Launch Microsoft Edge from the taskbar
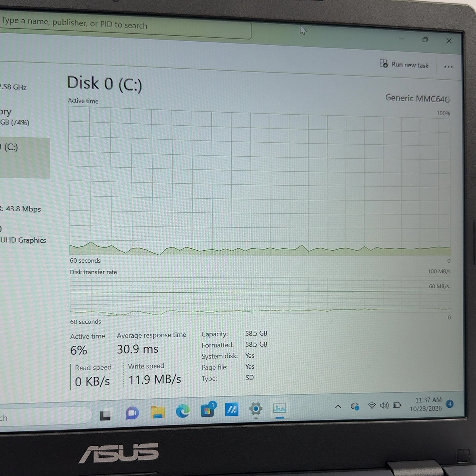The height and width of the screenshot is (476, 476). click(x=182, y=411)
